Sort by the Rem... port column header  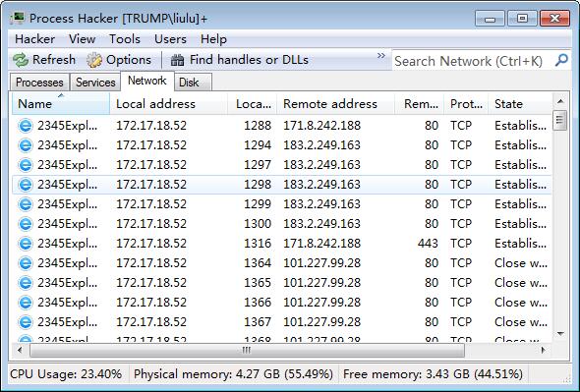click(x=420, y=103)
